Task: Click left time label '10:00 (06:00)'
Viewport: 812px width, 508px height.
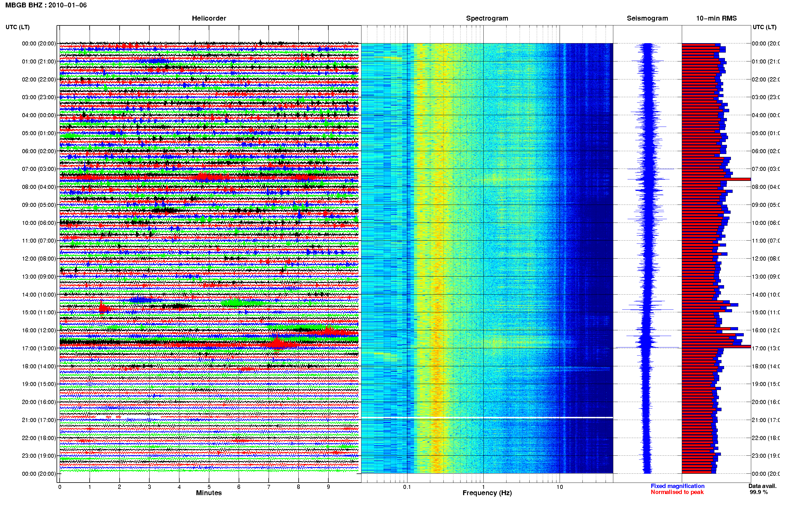Action: (39, 223)
